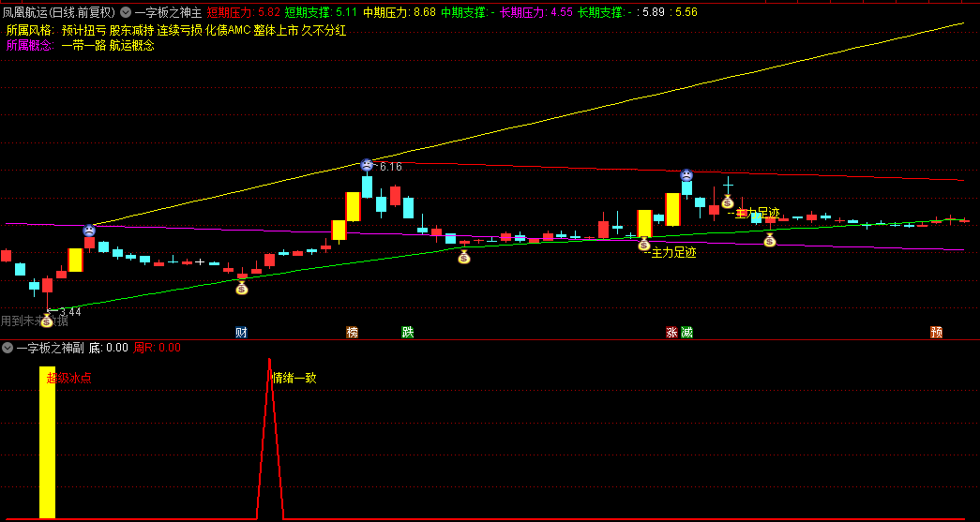Click the sad face icon at the 6.16 peak
Image resolution: width=980 pixels, height=522 pixels.
pos(367,166)
